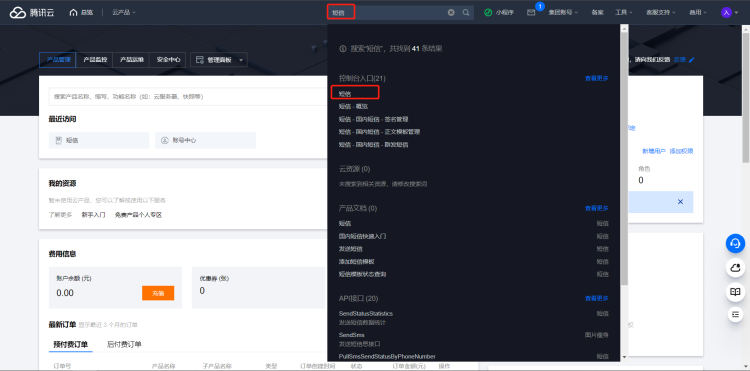Switch to the 产品运维 tab
Image resolution: width=750 pixels, height=371 pixels.
tap(131, 60)
